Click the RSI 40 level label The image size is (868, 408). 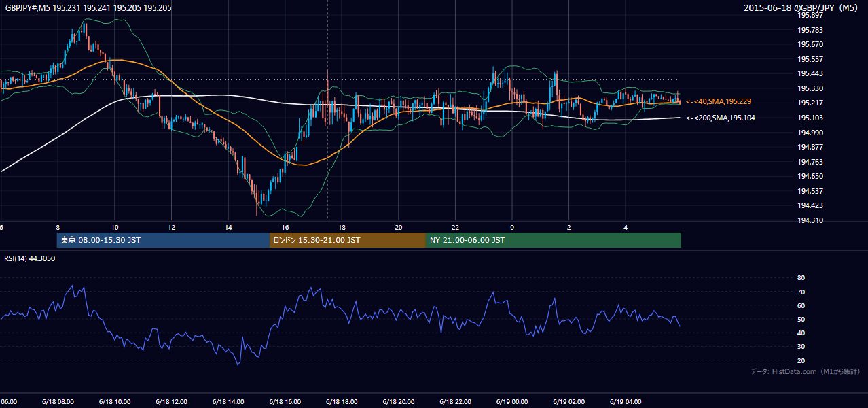[801, 333]
